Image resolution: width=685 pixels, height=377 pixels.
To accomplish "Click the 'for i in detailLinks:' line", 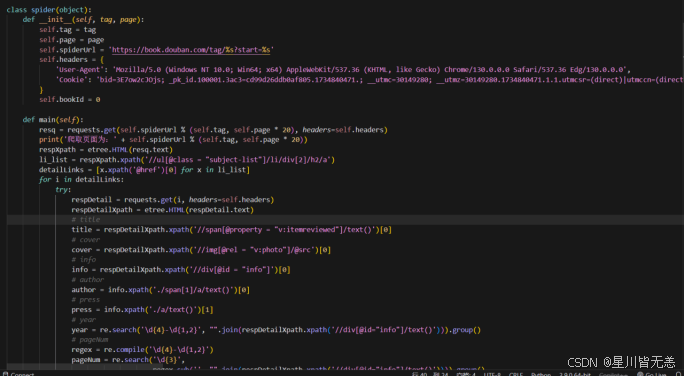I will coord(82,180).
